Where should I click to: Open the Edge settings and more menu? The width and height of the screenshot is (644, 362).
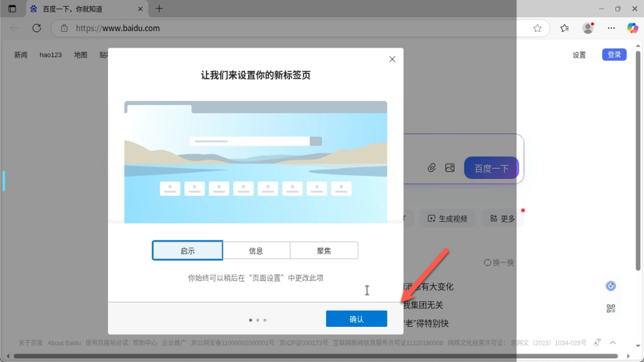pyautogui.click(x=611, y=28)
